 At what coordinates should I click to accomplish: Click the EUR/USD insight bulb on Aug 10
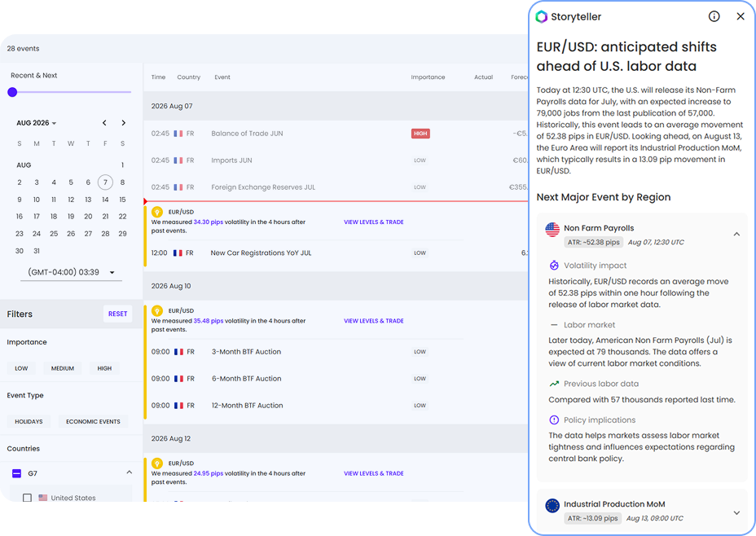tap(156, 310)
